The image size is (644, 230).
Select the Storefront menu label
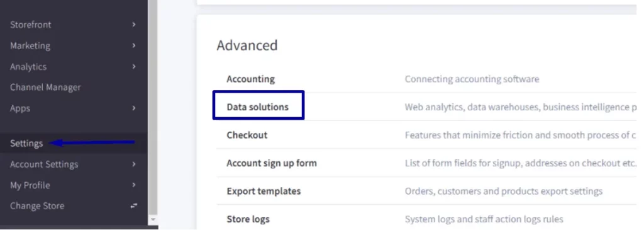tap(31, 25)
